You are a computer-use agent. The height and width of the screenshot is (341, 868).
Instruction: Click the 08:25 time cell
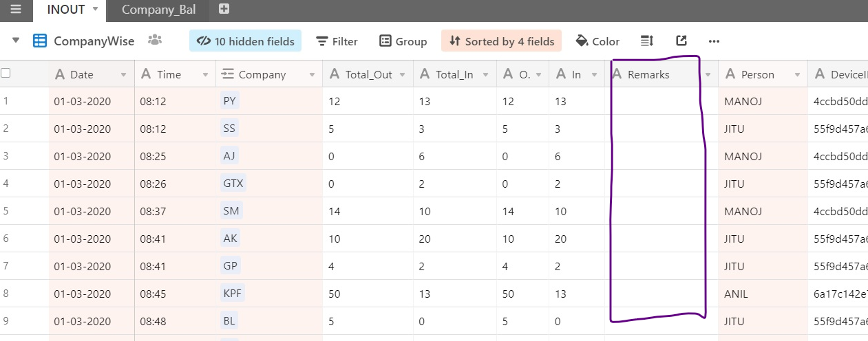point(176,156)
